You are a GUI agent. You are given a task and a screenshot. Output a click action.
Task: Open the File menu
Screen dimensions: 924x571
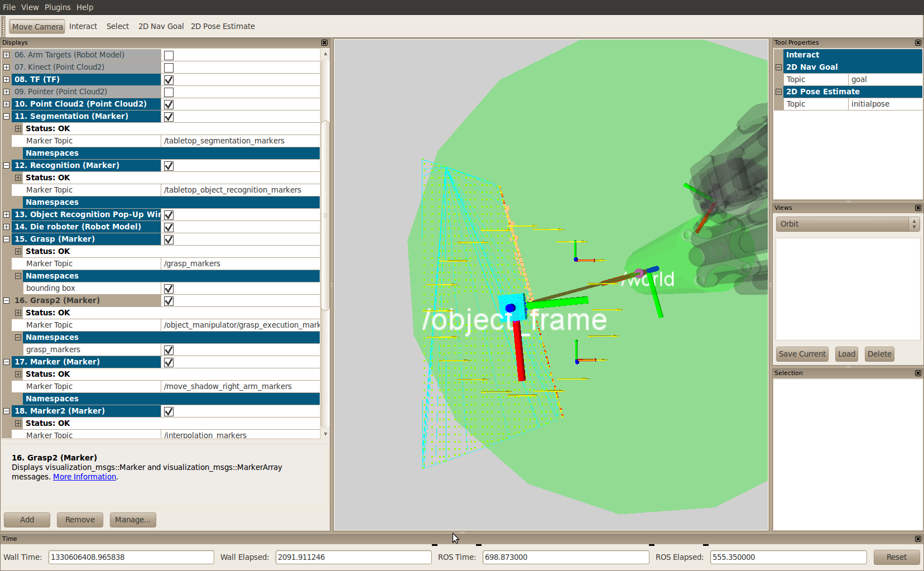coord(9,7)
